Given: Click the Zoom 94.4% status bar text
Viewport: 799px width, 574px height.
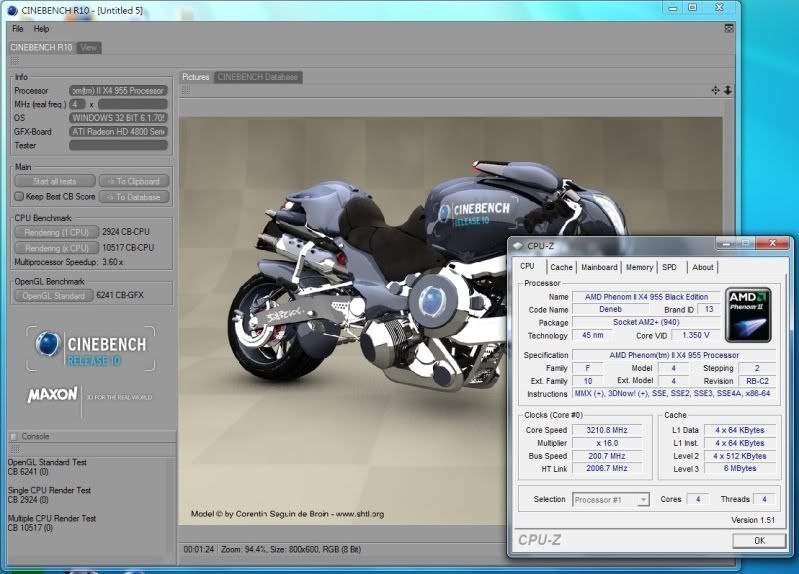Looking at the screenshot, I should [x=243, y=550].
